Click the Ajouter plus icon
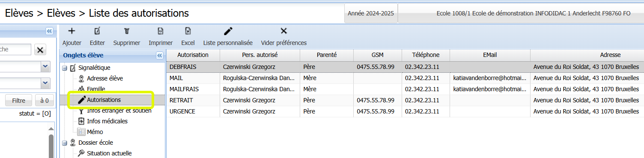Screen dimensions: 644x158 point(72,31)
